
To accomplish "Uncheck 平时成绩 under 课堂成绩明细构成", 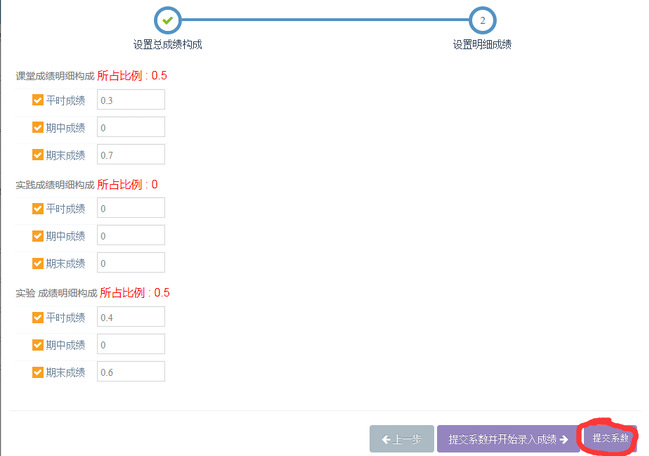I will (38, 100).
